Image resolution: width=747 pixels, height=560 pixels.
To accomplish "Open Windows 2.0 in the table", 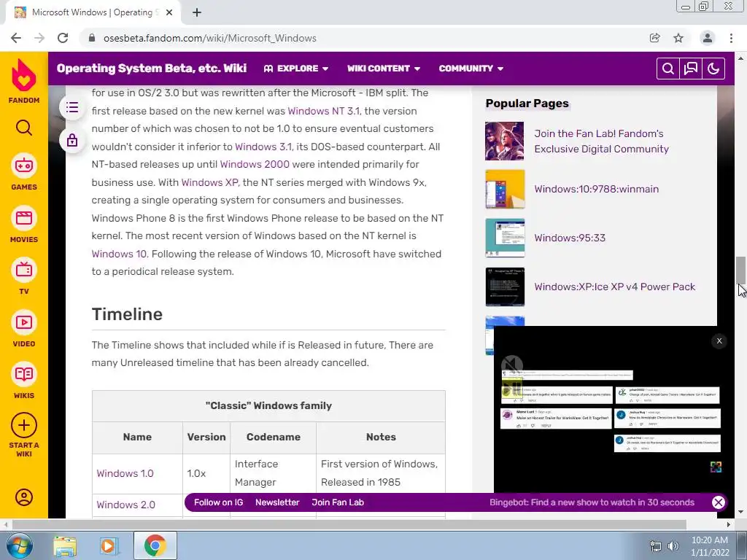I will tap(125, 505).
